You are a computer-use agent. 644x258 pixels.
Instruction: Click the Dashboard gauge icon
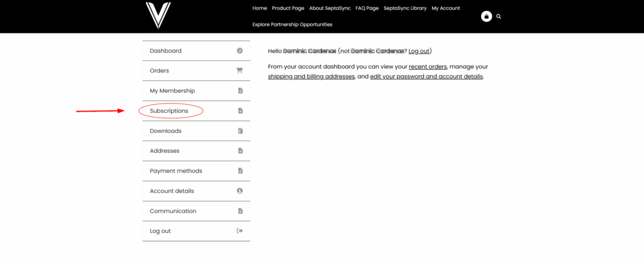point(240,51)
